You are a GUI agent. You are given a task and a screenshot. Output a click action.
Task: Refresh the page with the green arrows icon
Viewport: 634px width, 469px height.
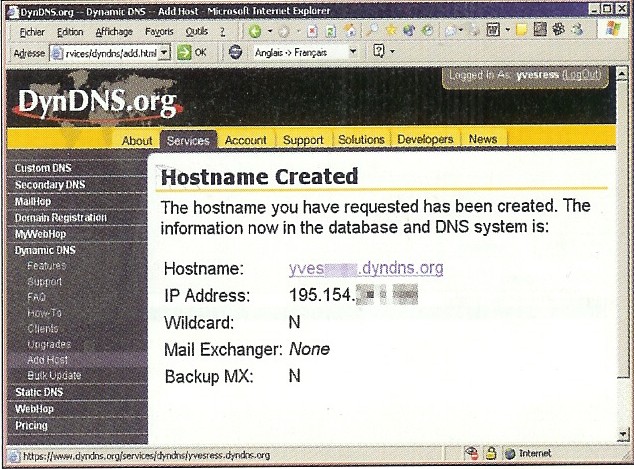[x=331, y=31]
